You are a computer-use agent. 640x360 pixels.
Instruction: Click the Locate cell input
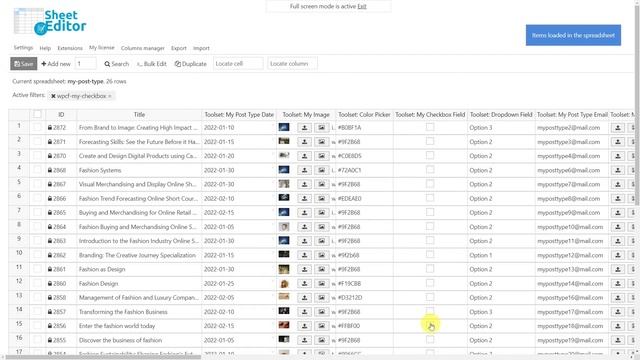pos(238,64)
